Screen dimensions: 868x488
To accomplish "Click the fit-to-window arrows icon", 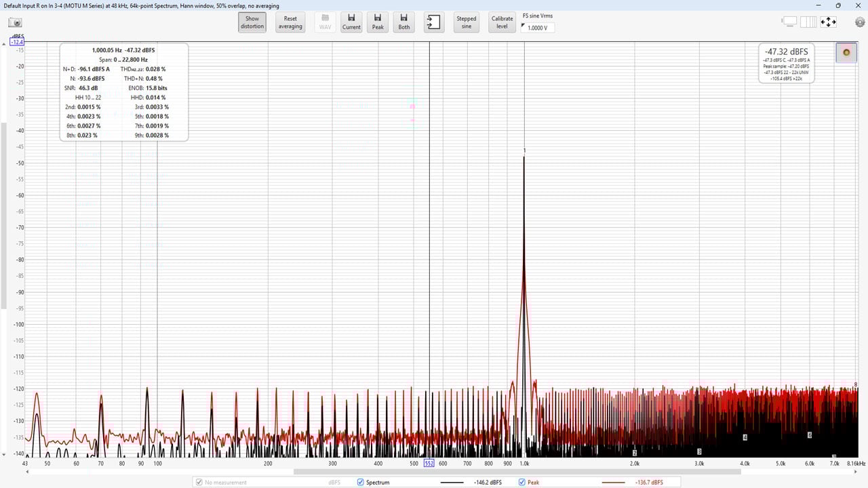I will pyautogui.click(x=829, y=22).
